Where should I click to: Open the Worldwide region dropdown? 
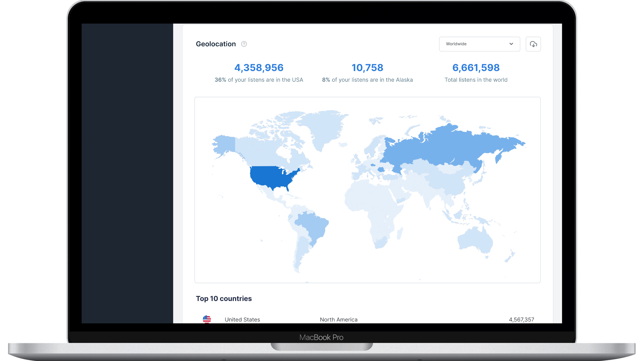(479, 44)
